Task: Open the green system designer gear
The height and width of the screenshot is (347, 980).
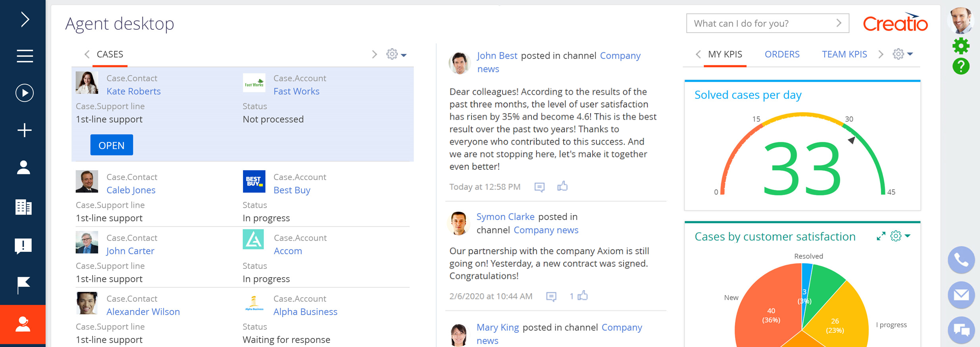Action: [x=961, y=46]
